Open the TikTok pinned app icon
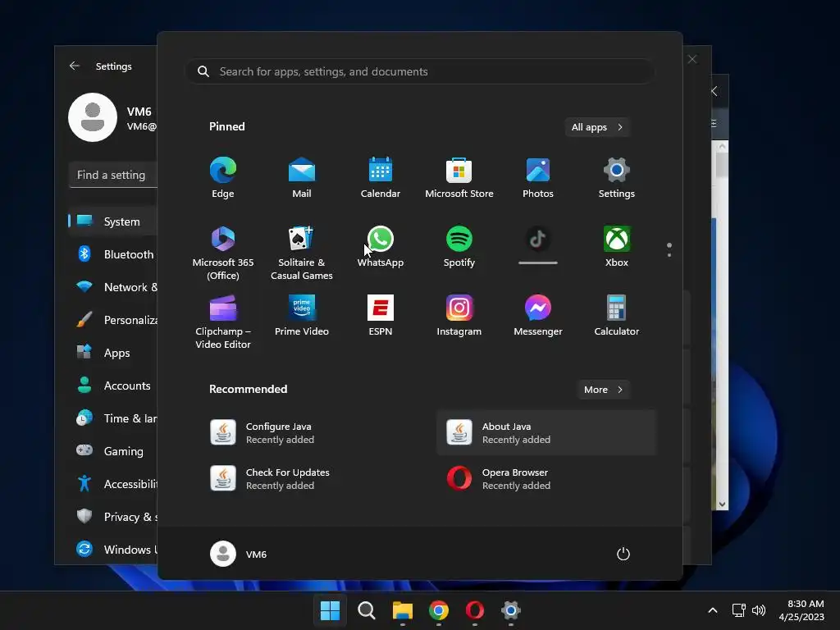The image size is (840, 630). (538, 240)
